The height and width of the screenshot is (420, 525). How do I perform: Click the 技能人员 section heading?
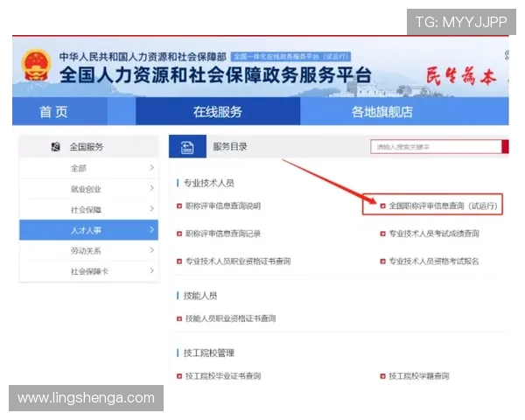tap(200, 296)
